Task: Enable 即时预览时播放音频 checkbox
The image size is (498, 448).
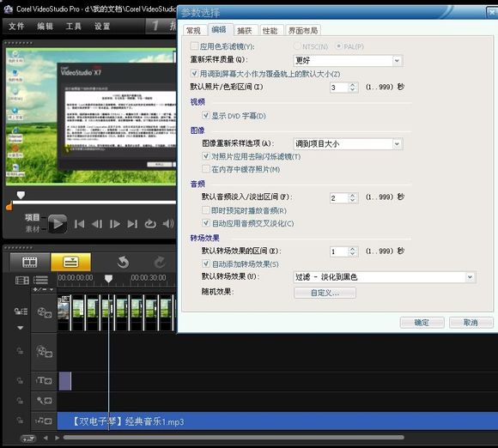Action: pyautogui.click(x=206, y=210)
